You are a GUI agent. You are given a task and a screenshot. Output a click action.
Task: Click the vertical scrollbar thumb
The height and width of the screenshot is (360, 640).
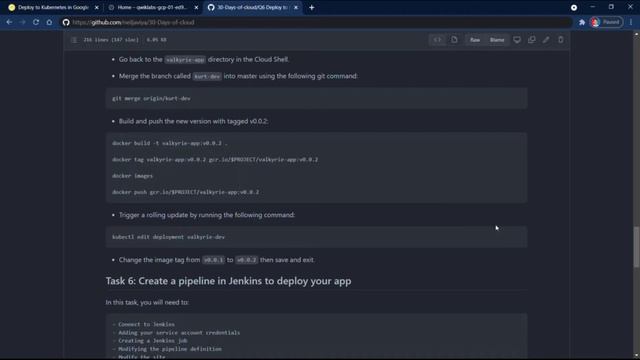636,247
